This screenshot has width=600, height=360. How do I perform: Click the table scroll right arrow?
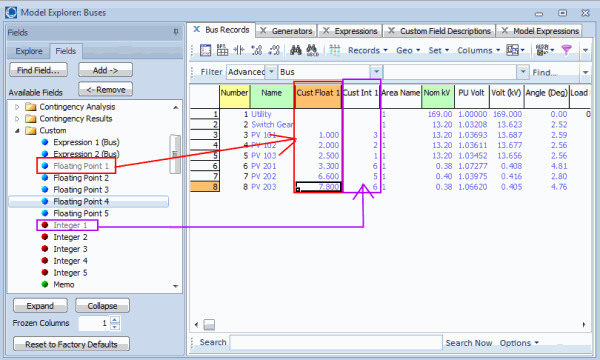[584, 324]
